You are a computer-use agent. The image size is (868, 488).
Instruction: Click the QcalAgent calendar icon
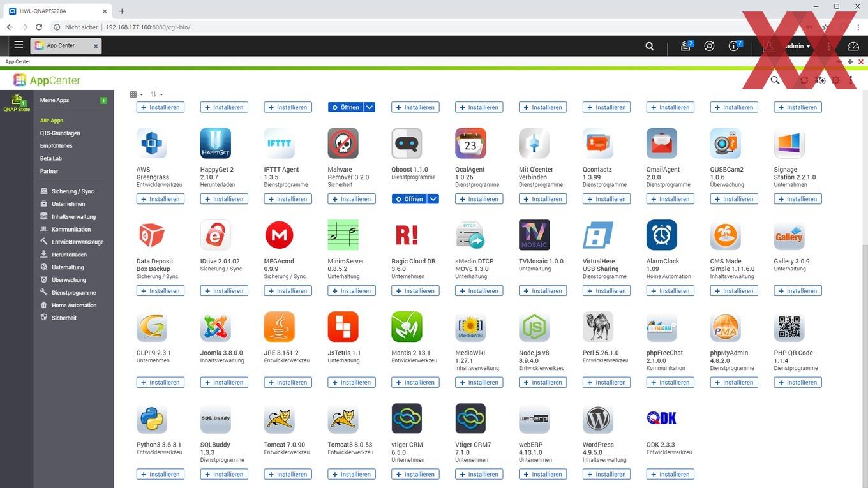coord(471,143)
